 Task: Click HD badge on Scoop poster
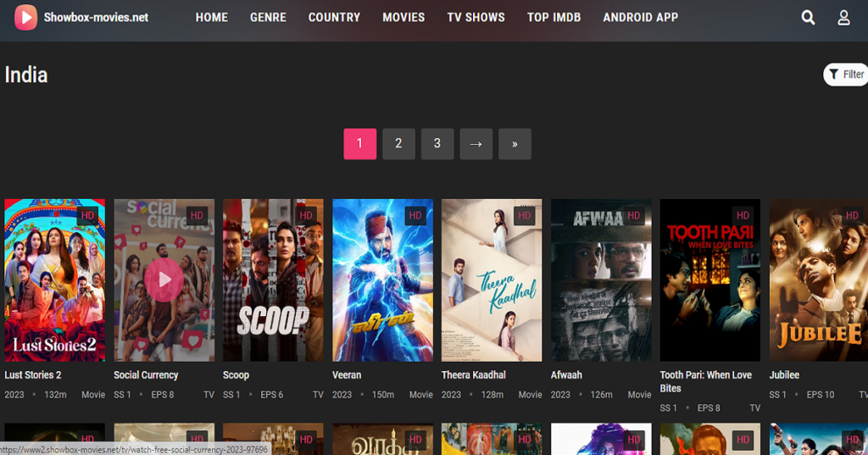point(306,215)
